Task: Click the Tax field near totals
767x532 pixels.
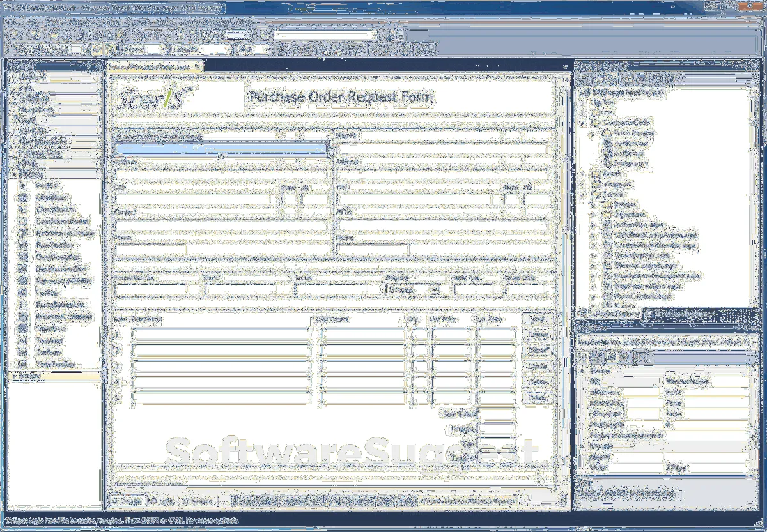Action: [x=497, y=443]
